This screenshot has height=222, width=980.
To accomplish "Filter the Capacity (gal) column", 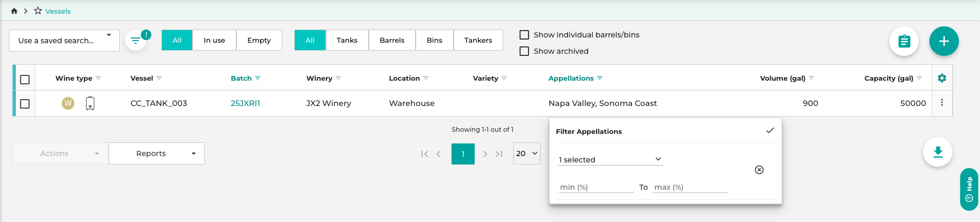I will click(919, 78).
